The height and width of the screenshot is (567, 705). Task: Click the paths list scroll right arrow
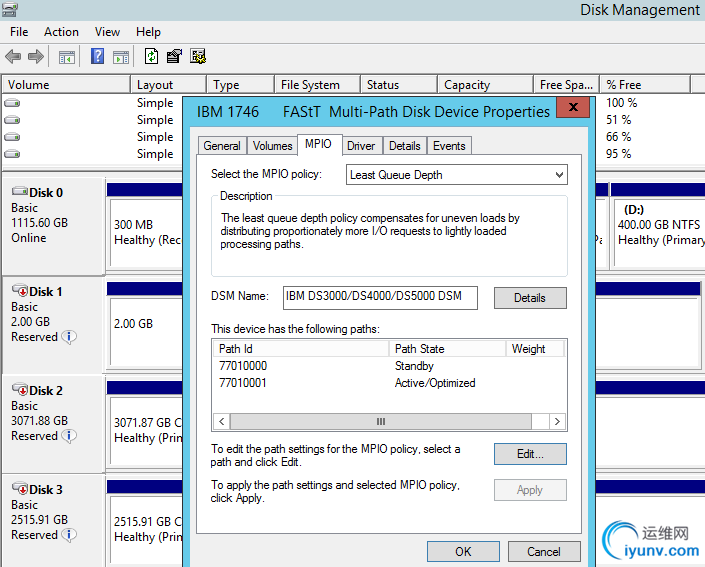[558, 422]
